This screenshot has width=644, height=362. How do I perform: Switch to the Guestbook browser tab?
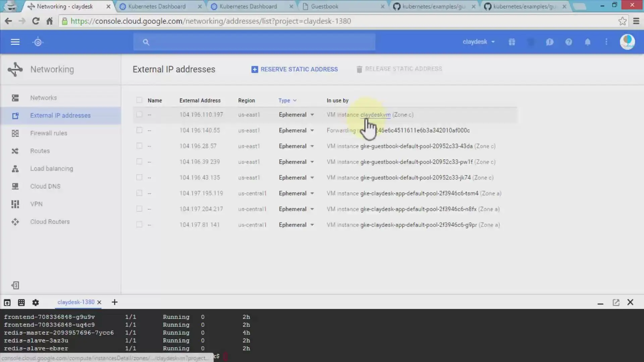[342, 6]
